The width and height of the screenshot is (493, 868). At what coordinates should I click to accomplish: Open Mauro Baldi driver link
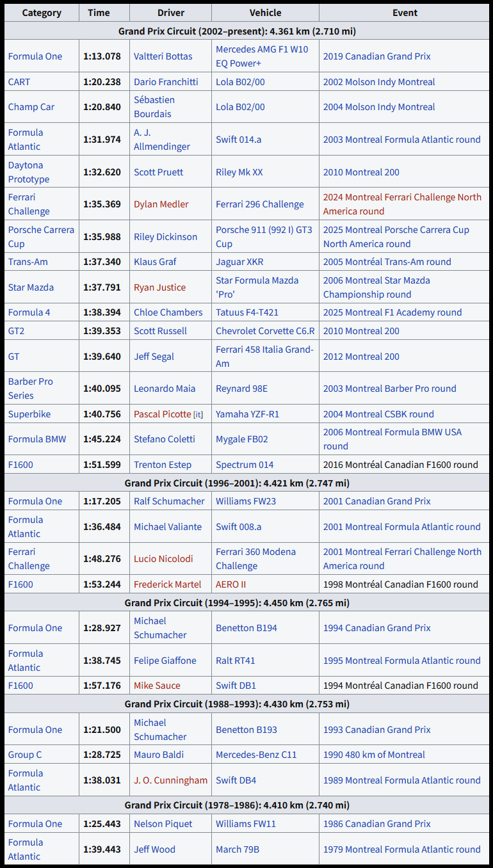pos(159,755)
